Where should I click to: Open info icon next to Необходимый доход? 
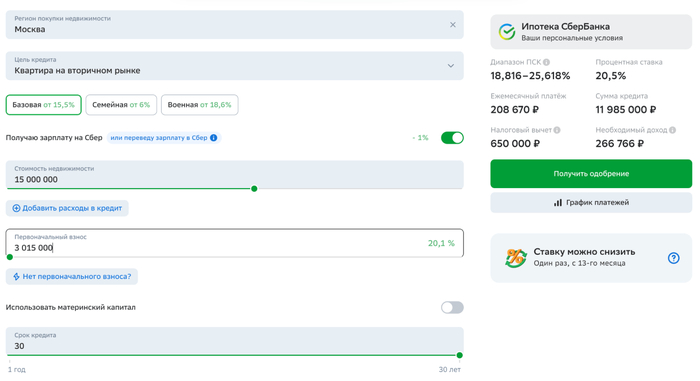tap(672, 130)
